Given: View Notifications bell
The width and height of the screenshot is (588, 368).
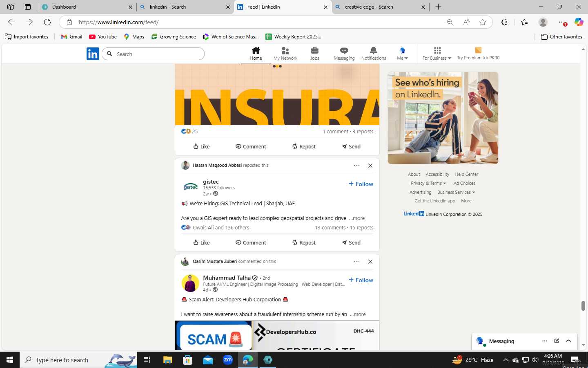Looking at the screenshot, I should [x=373, y=54].
